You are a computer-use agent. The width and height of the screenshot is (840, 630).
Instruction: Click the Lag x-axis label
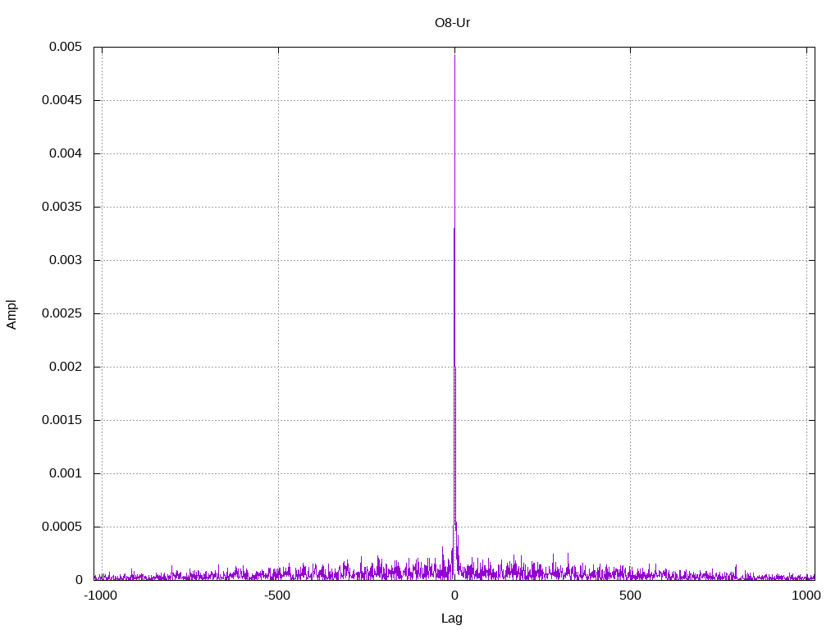click(x=452, y=619)
